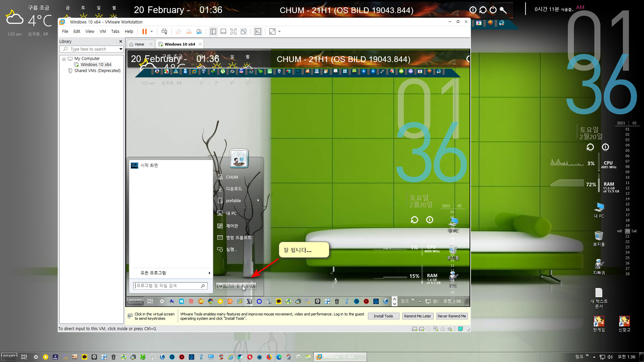Click the host top bar power icon
Viewport: 644px width, 362px height.
click(x=493, y=10)
